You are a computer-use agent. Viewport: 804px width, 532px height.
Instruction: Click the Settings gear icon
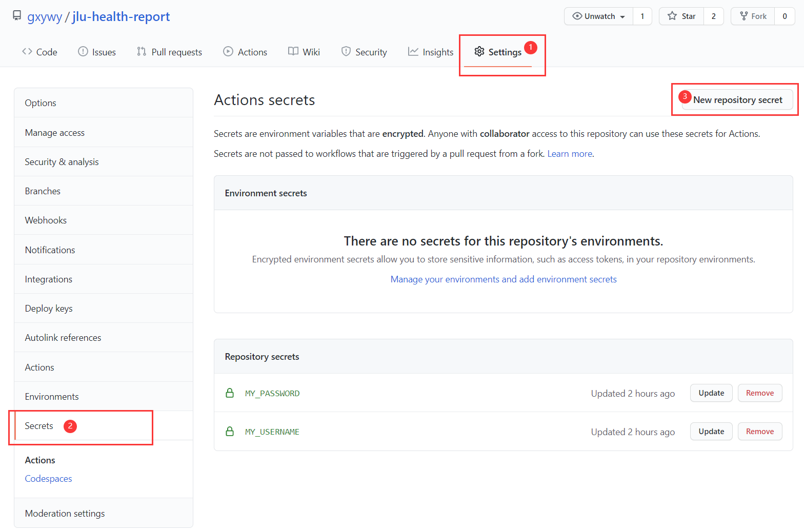click(479, 51)
